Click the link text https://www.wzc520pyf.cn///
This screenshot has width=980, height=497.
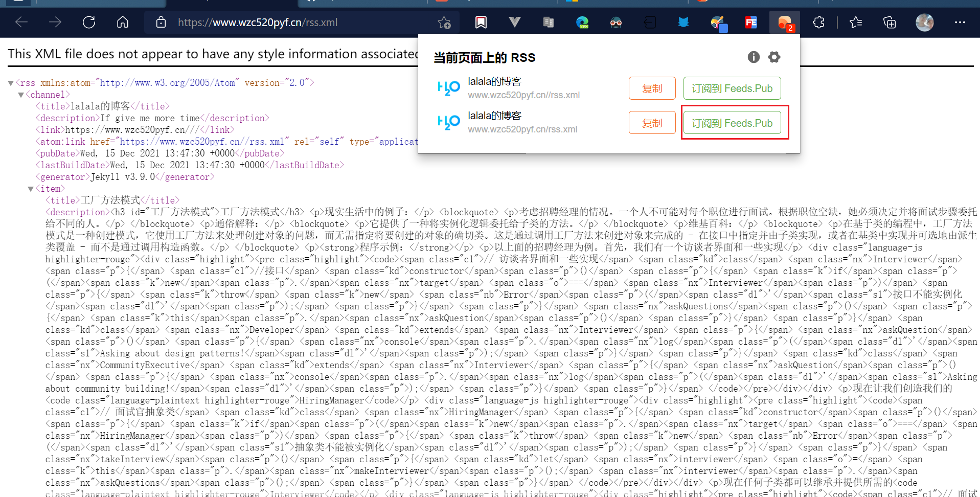(x=133, y=130)
